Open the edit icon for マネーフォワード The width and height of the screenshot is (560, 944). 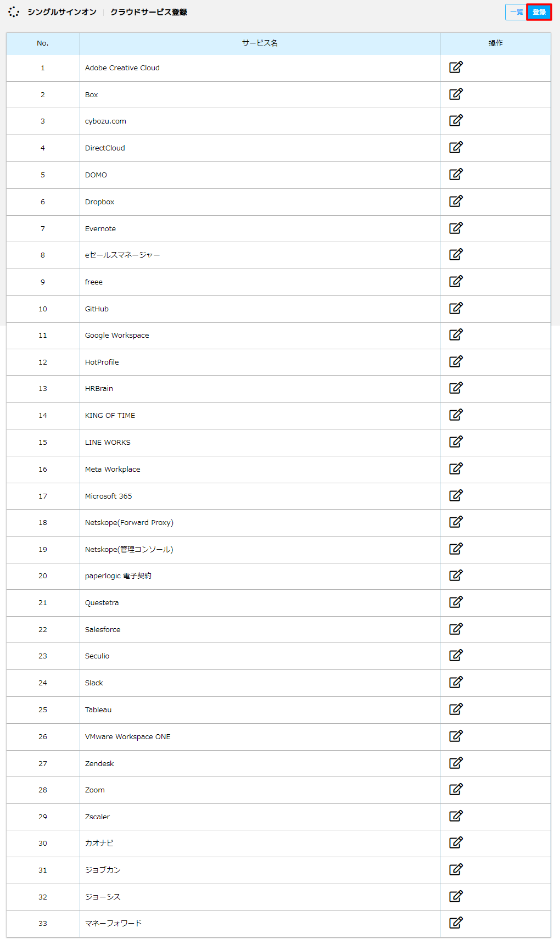[456, 923]
